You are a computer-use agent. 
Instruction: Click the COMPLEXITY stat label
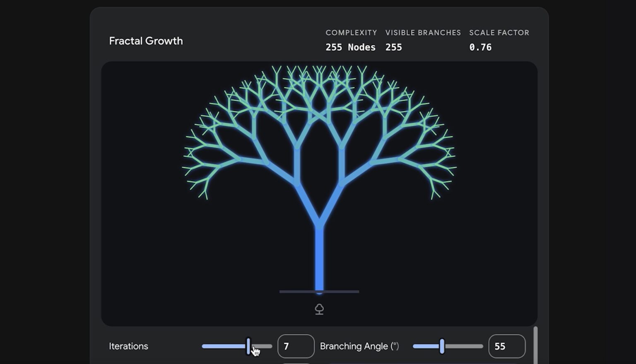click(x=351, y=33)
